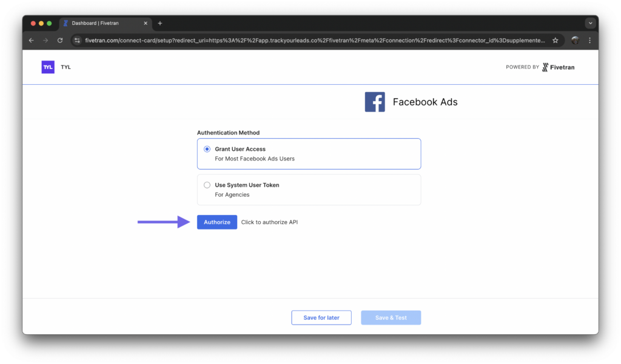621x364 pixels.
Task: Bookmark this page with star icon
Action: [x=556, y=41]
